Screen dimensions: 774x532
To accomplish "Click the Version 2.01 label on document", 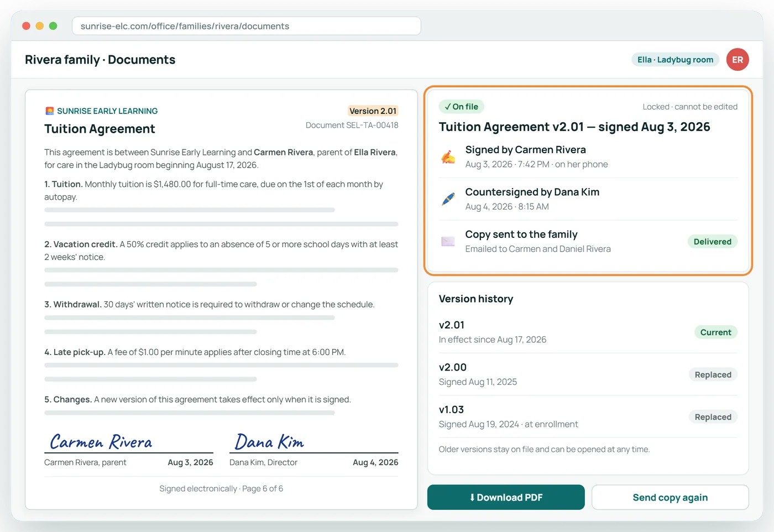I will coord(373,111).
